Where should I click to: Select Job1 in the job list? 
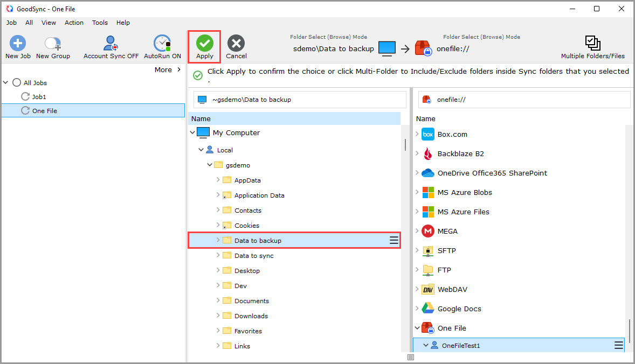39,97
